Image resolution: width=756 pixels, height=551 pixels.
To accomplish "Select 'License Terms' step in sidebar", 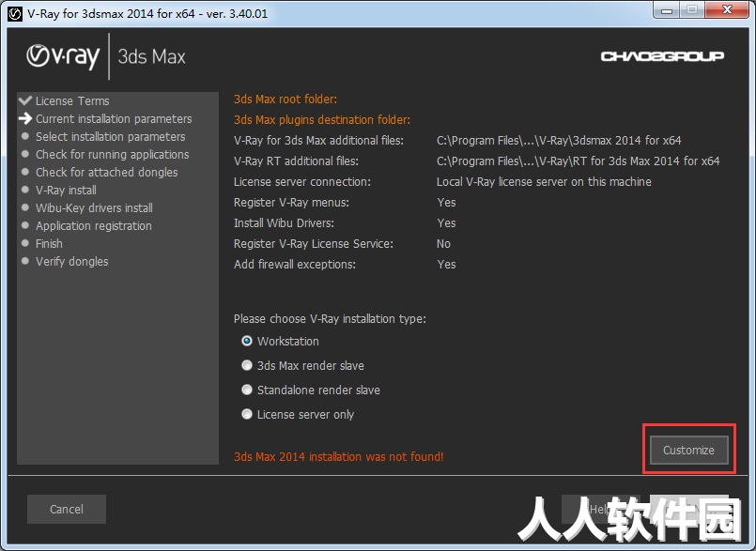I will coord(72,100).
